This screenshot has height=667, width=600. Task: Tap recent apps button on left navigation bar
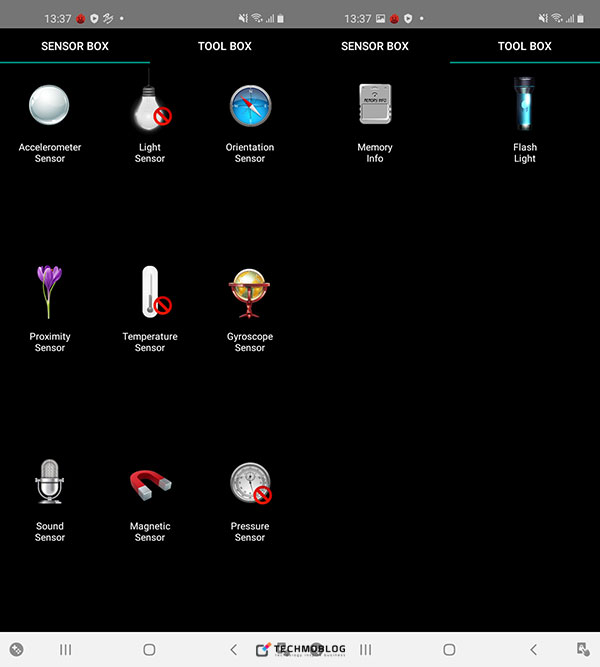coord(66,650)
